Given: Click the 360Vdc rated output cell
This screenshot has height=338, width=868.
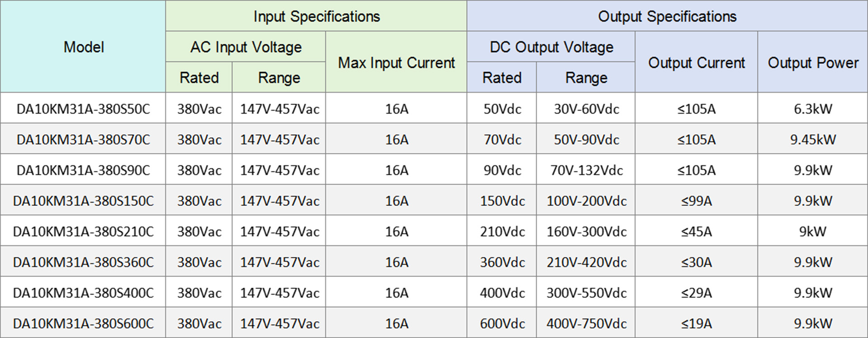Looking at the screenshot, I should tap(502, 262).
